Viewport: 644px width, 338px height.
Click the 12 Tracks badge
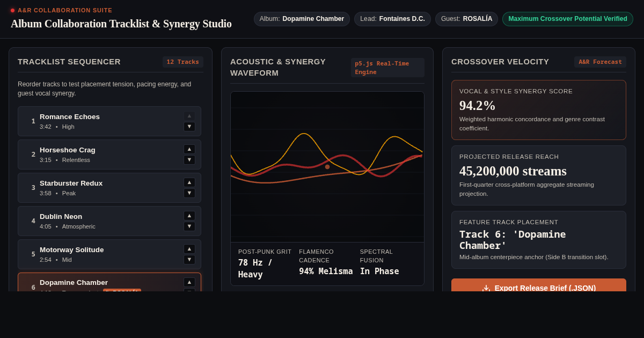click(183, 62)
